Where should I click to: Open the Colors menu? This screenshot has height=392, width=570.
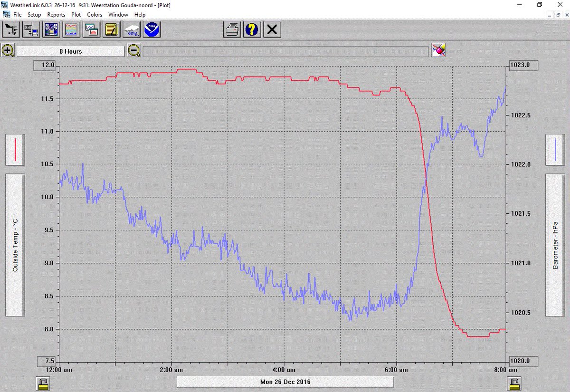(x=95, y=15)
